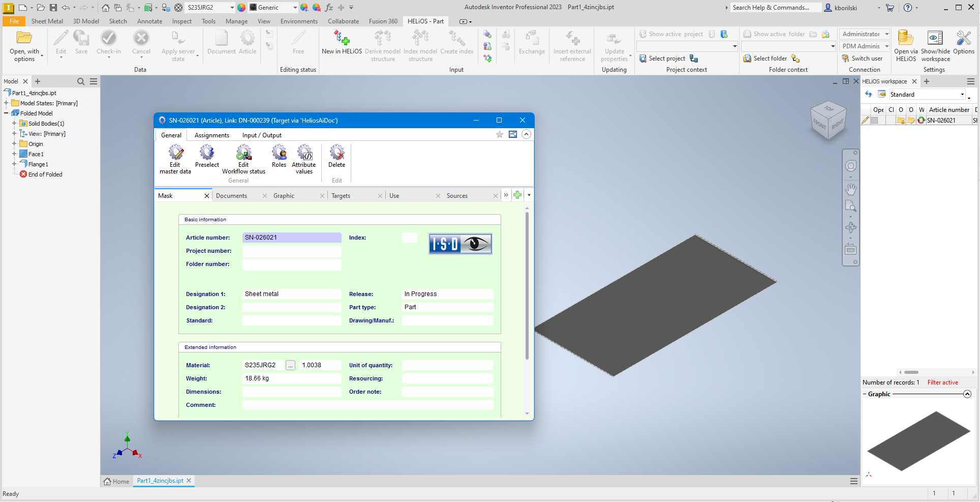This screenshot has width=980, height=502.
Task: Click Edit Workflow status icon
Action: point(243,160)
